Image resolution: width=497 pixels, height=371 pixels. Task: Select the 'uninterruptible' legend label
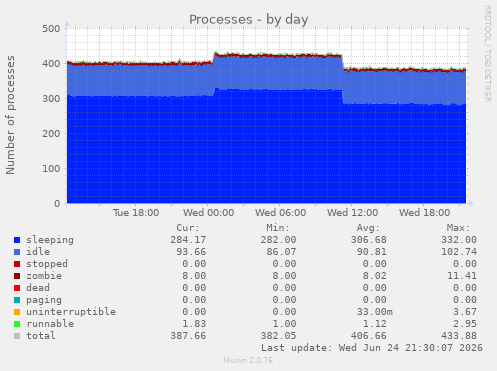tap(71, 312)
